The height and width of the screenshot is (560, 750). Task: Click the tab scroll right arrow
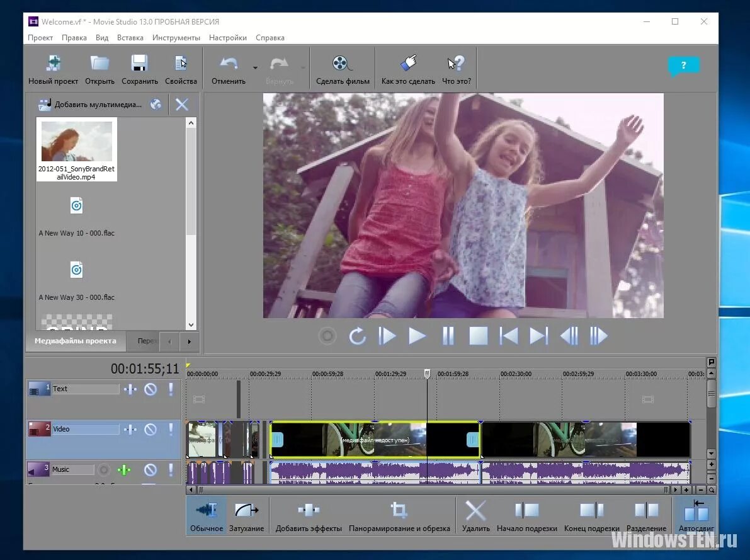[x=189, y=341]
